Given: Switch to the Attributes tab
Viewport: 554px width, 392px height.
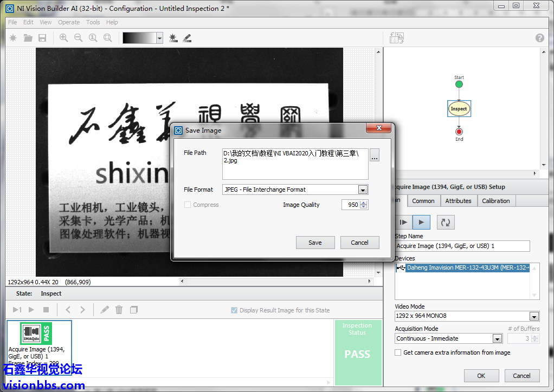Looking at the screenshot, I should pos(458,201).
